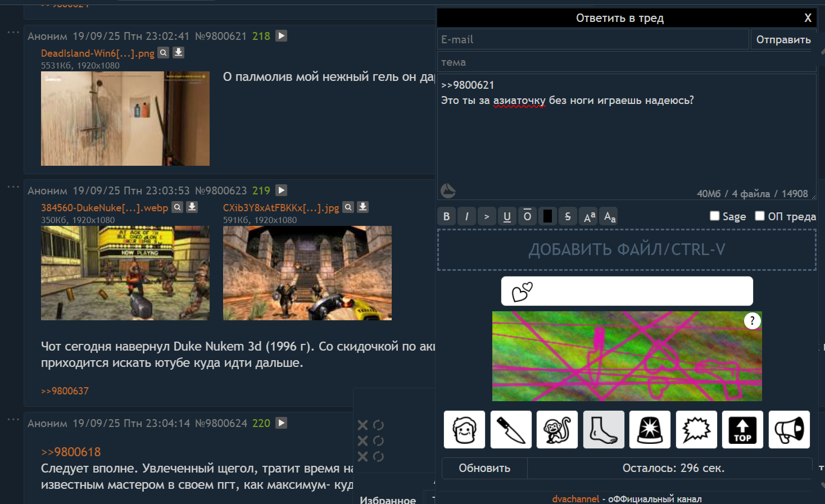Click the 'Осталось: 296 сек.' timer text
825x504 pixels.
click(x=673, y=468)
